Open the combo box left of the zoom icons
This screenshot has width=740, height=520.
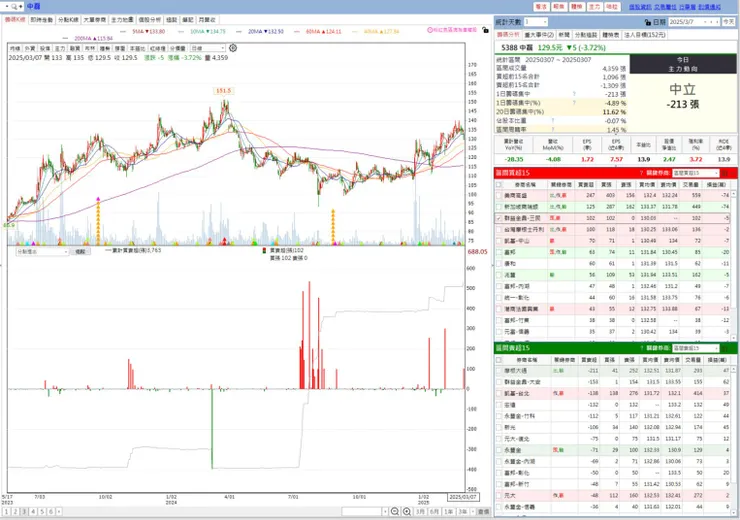point(364,512)
